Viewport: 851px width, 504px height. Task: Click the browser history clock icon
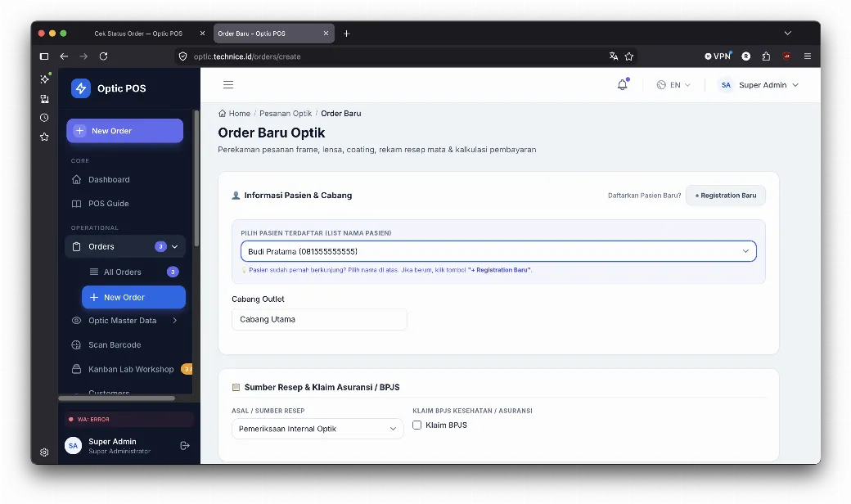click(x=44, y=118)
